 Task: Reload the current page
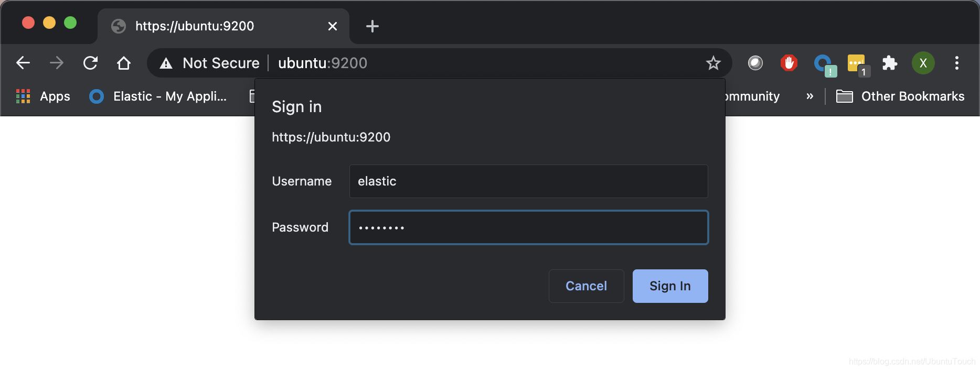(90, 63)
